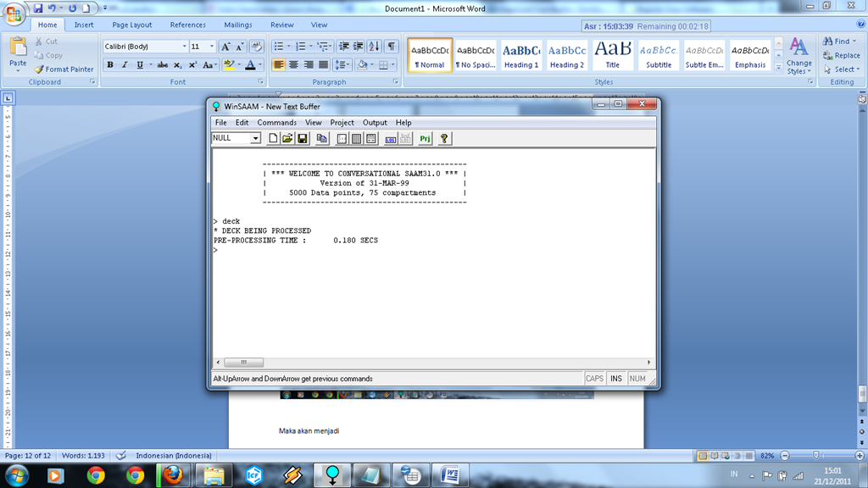Viewport: 868px width, 488px height.
Task: Expand the Borders dropdown arrow
Action: (393, 64)
